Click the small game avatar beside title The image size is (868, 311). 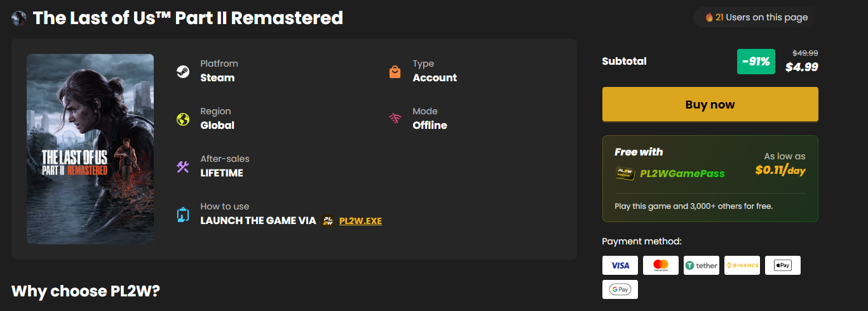[x=19, y=18]
